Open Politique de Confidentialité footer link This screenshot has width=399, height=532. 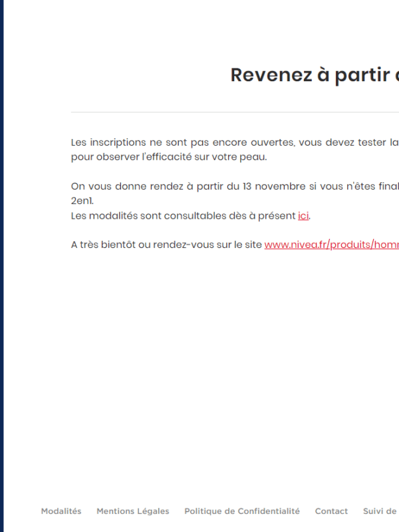[242, 511]
